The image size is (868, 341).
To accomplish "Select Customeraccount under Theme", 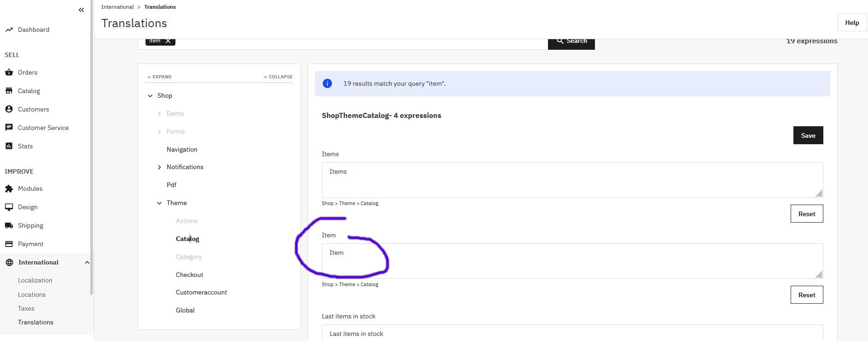I will [x=201, y=292].
